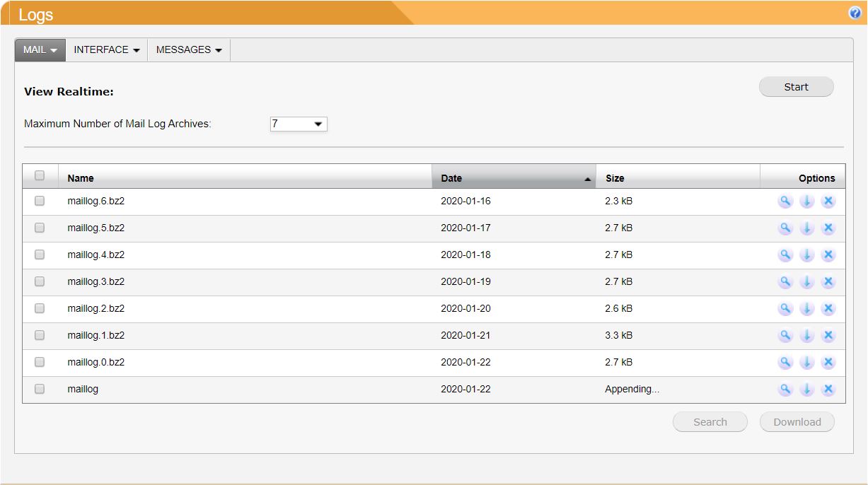This screenshot has width=868, height=485.
Task: Delete maillog.0.bz2 with its X icon
Action: (828, 363)
